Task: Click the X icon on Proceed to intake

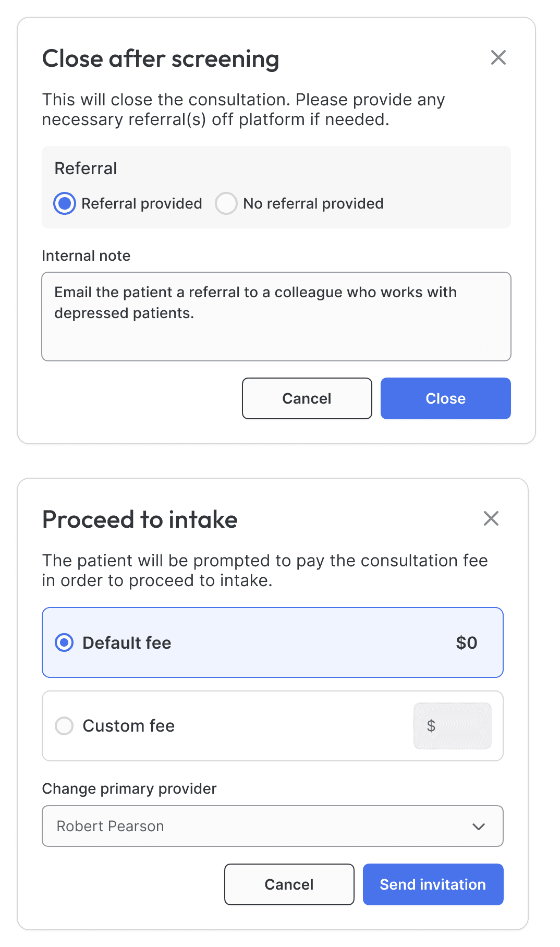Action: 491,518
